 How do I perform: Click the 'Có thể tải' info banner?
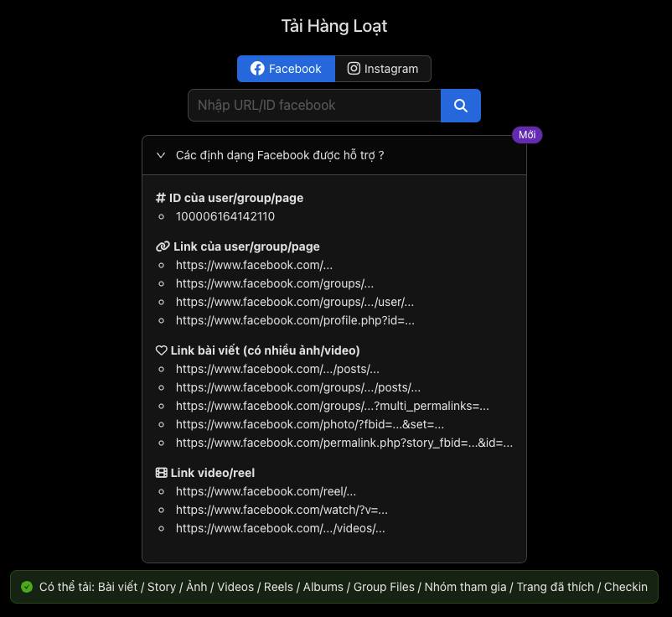click(333, 587)
